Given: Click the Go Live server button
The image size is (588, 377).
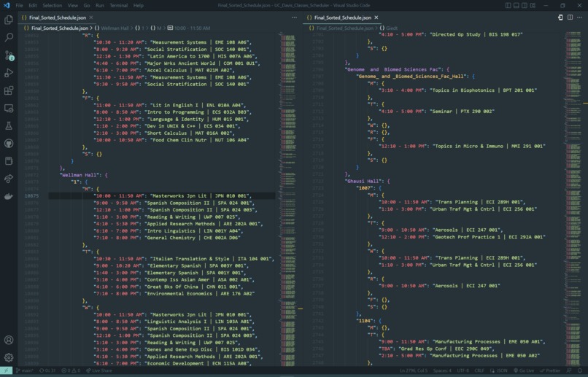Looking at the screenshot, I should point(524,370).
